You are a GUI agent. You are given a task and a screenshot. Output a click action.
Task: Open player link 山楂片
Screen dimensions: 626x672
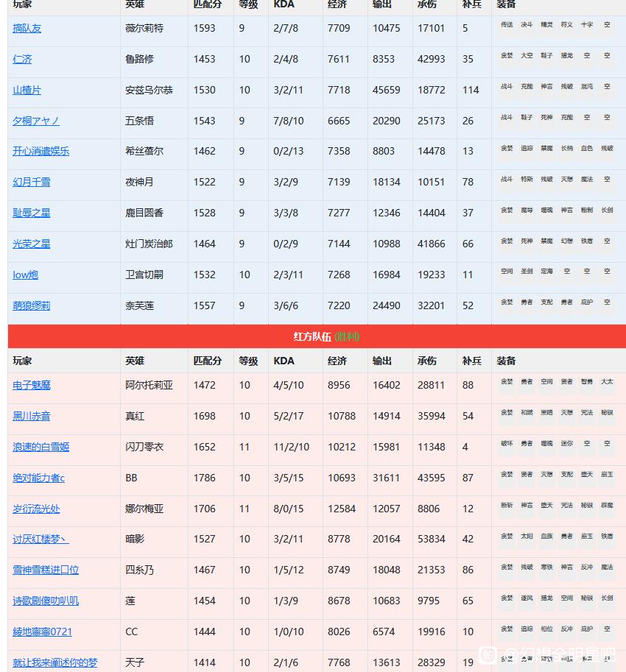[27, 90]
